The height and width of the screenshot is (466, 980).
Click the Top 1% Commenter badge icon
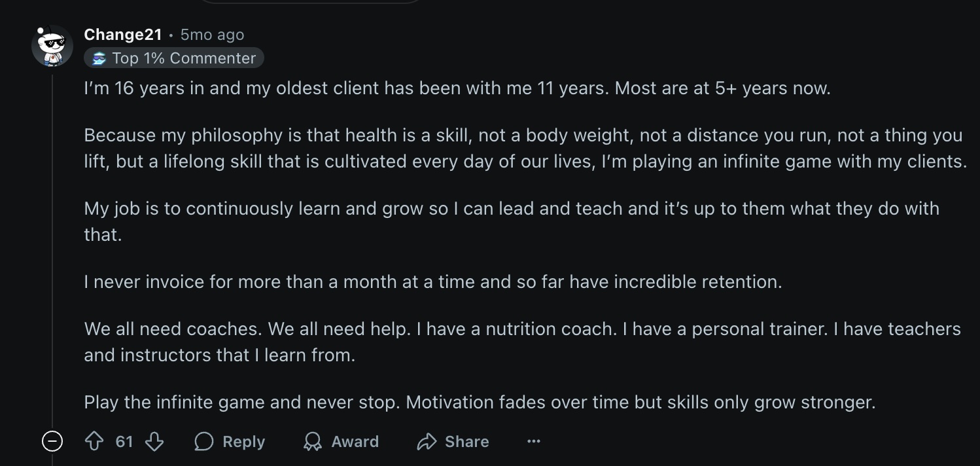[x=99, y=58]
